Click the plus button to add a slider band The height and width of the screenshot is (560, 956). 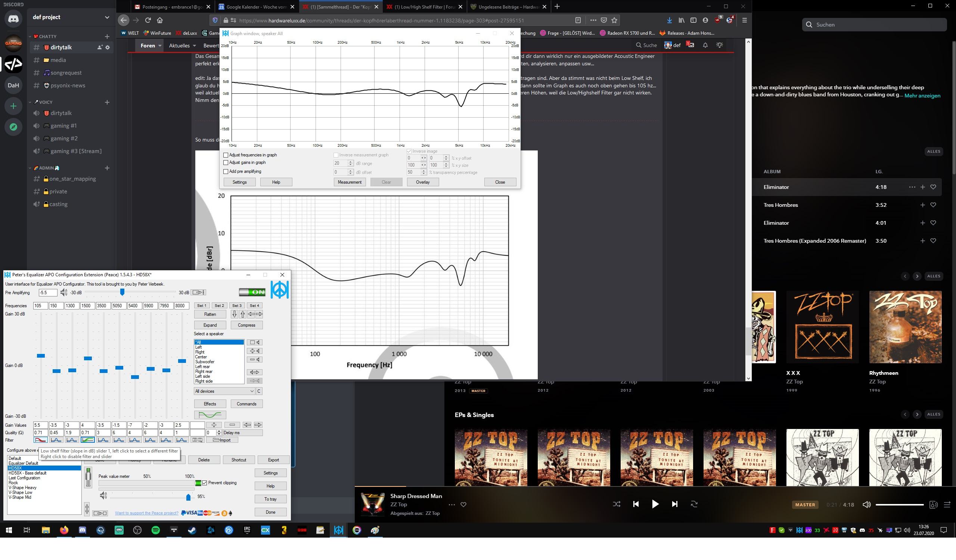[x=214, y=424]
